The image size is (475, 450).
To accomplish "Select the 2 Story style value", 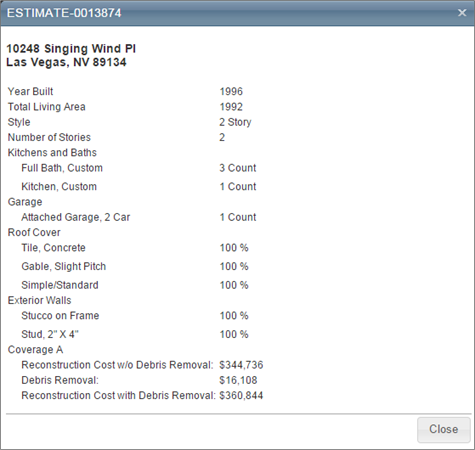I will pyautogui.click(x=235, y=122).
